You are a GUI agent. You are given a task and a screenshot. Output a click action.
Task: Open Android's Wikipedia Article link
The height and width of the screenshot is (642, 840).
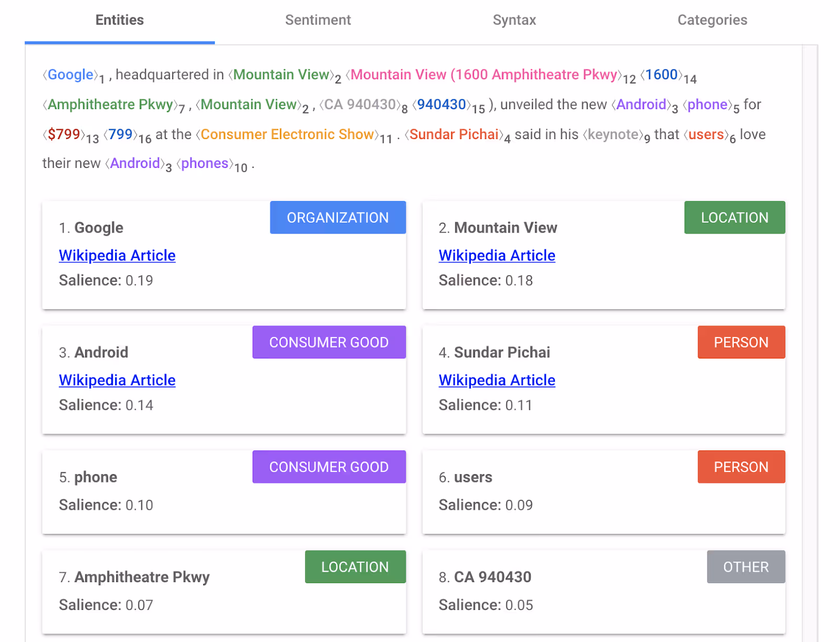point(117,380)
